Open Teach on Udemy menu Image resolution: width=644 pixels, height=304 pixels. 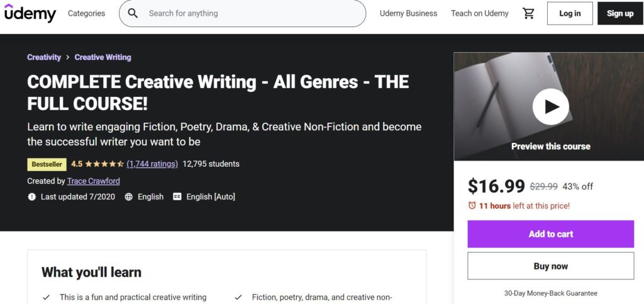coord(479,13)
